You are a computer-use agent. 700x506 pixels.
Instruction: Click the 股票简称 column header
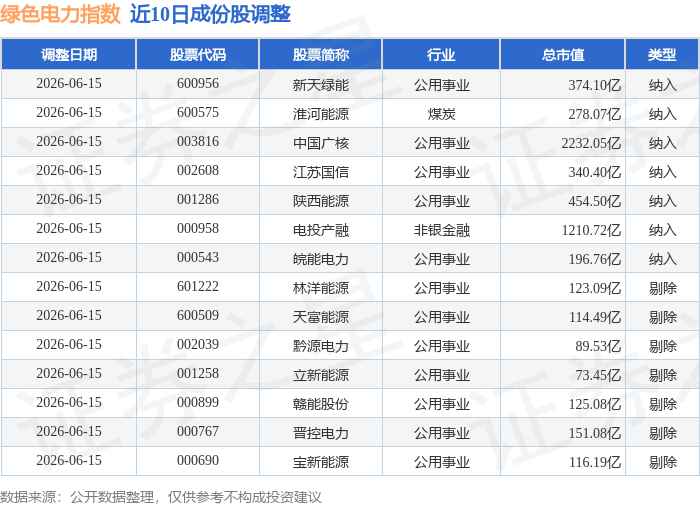[321, 54]
